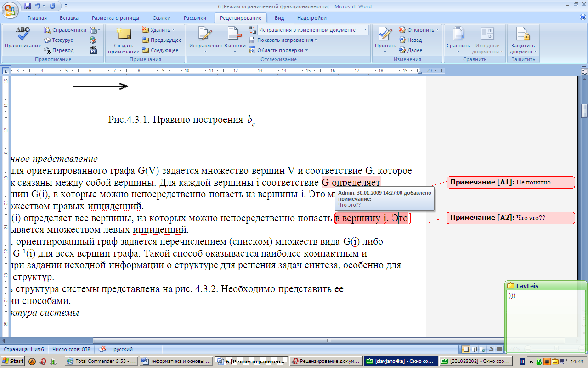
Task: Click the set language globe icon
Action: [93, 40]
